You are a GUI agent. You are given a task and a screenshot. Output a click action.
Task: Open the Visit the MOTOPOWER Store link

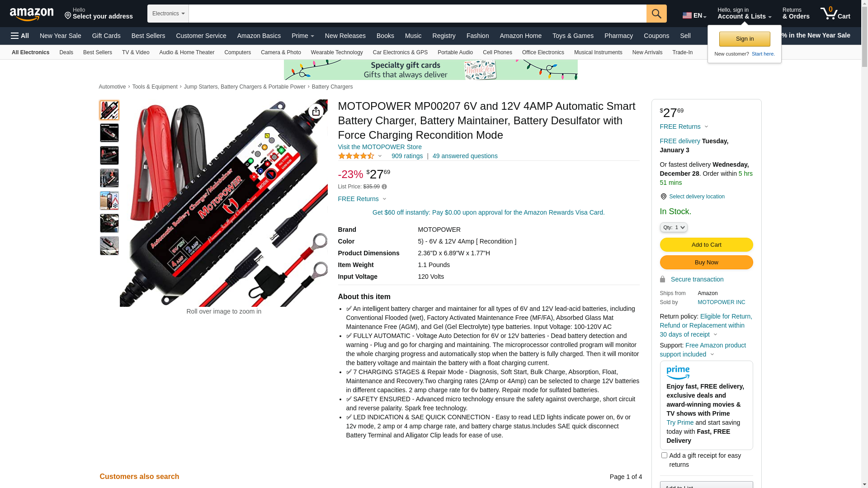(x=380, y=147)
